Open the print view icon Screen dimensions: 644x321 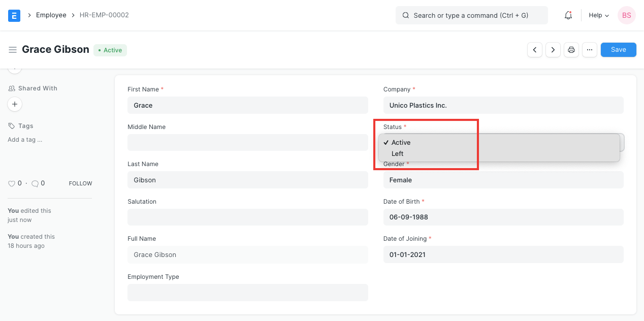571,49
